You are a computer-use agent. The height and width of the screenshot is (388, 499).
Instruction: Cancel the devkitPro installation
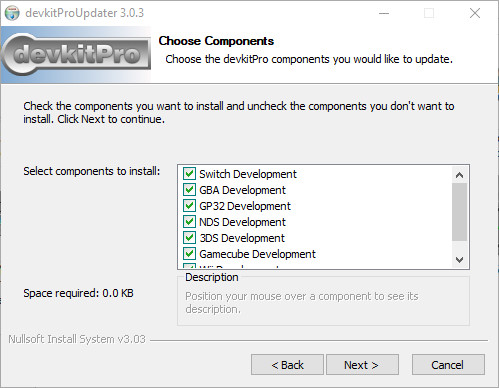pos(448,365)
